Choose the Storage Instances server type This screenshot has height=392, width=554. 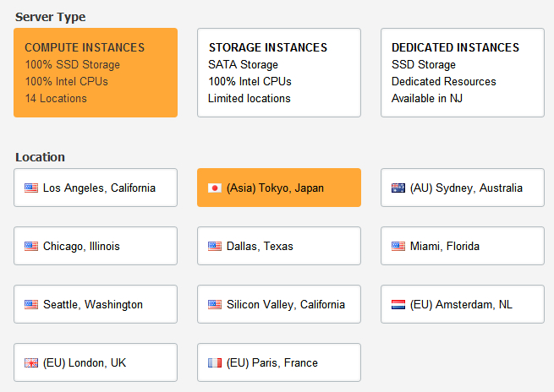click(x=279, y=73)
